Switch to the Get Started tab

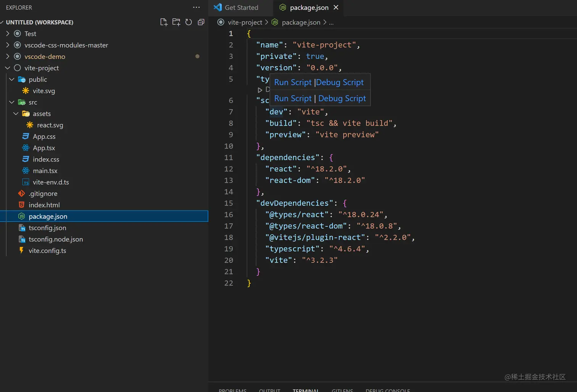[x=241, y=8]
